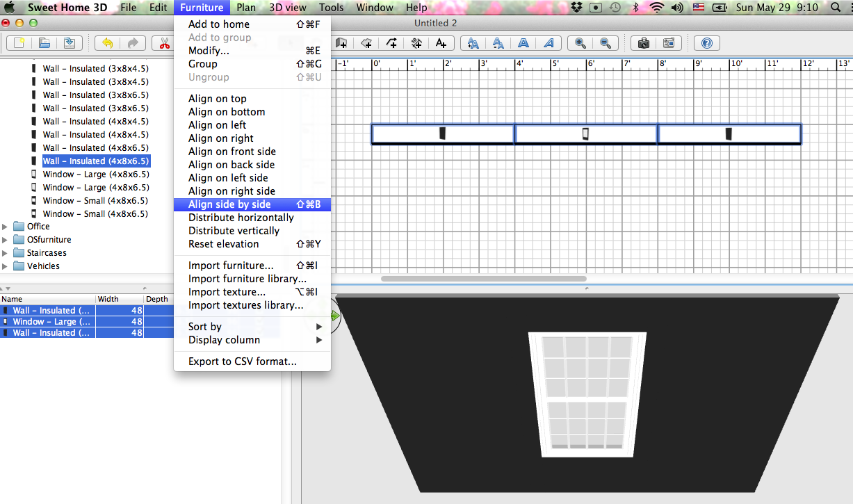The width and height of the screenshot is (853, 504).
Task: Click the Dropbox menu bar icon
Action: click(x=577, y=8)
